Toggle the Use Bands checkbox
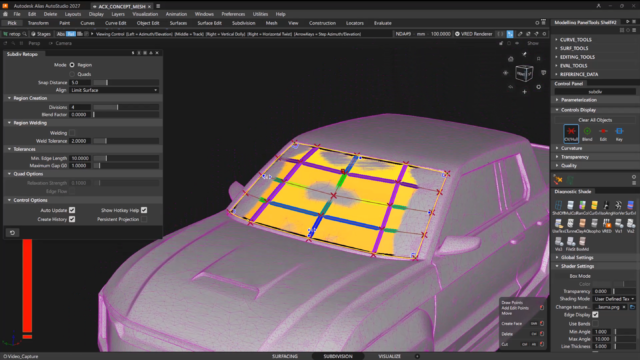This screenshot has width=640, height=360. (595, 324)
